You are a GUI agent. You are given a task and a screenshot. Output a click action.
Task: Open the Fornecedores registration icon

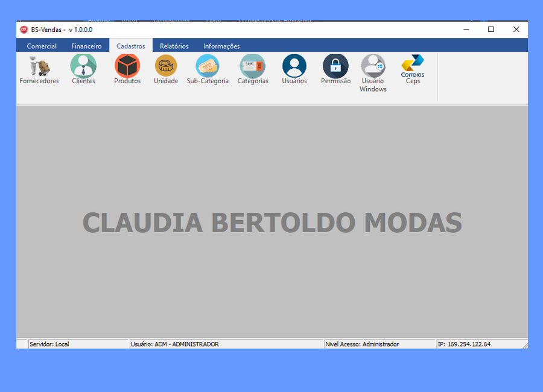click(39, 67)
